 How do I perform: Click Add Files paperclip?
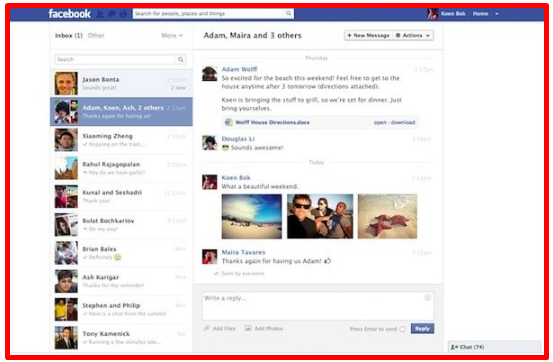[x=207, y=328]
